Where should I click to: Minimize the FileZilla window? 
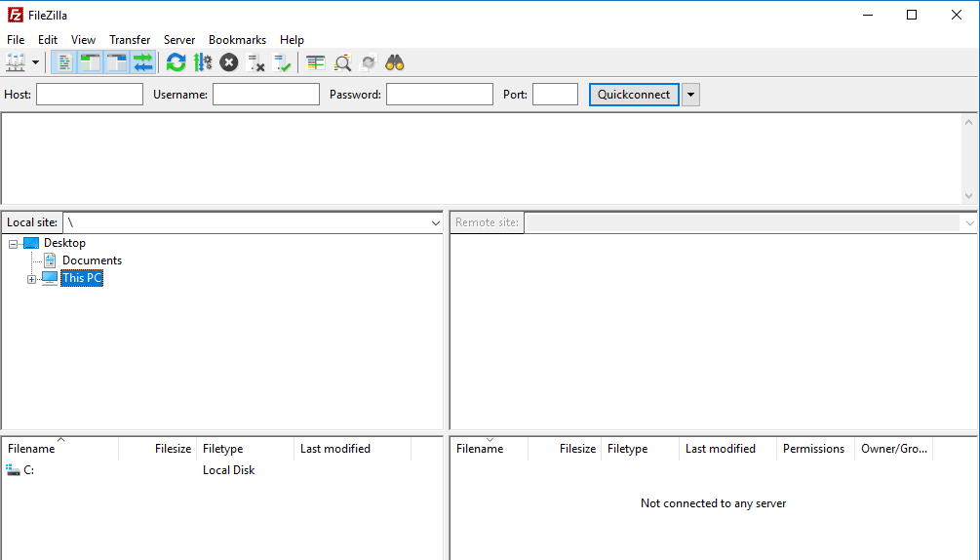point(868,15)
